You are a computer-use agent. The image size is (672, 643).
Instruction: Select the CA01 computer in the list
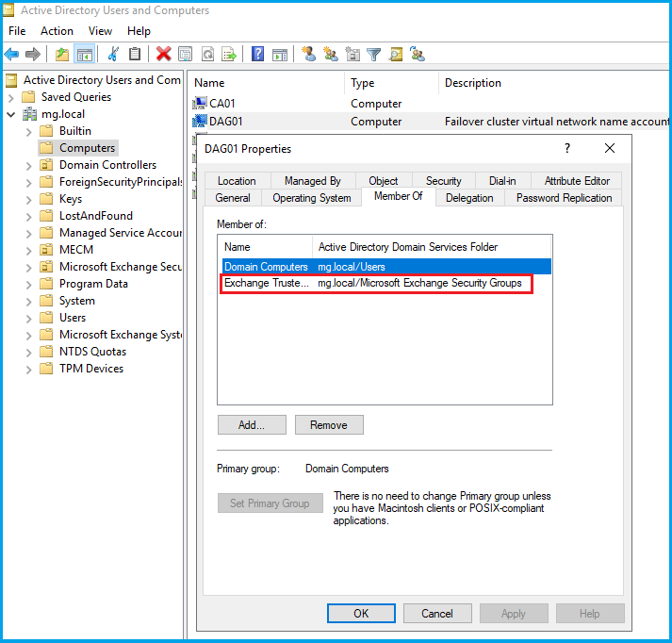[x=226, y=104]
